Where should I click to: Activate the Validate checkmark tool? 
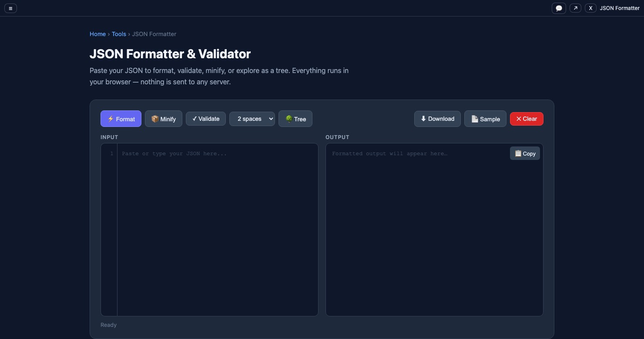(205, 119)
